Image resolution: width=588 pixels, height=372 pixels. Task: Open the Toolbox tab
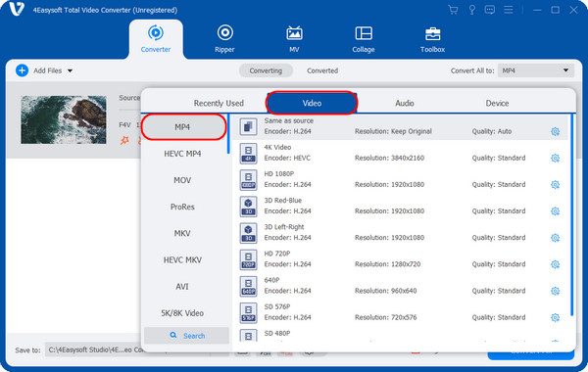(x=432, y=39)
